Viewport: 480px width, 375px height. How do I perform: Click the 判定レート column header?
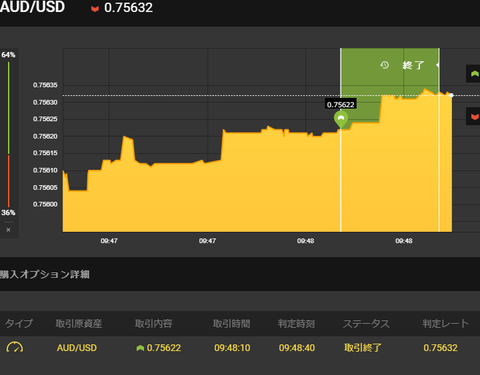coord(446,323)
